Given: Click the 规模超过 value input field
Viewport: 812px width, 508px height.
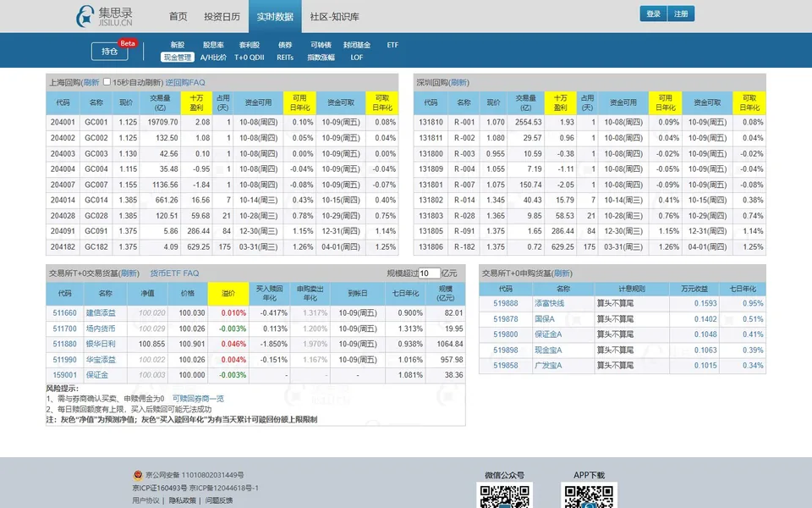Looking at the screenshot, I should coord(430,273).
